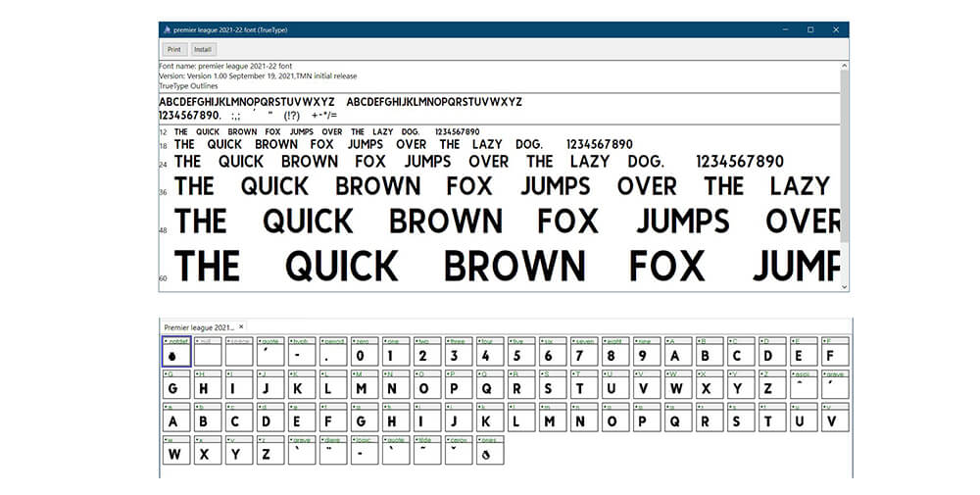The height and width of the screenshot is (495, 980).
Task: Select the glyph cell for digit 2
Action: (427, 352)
